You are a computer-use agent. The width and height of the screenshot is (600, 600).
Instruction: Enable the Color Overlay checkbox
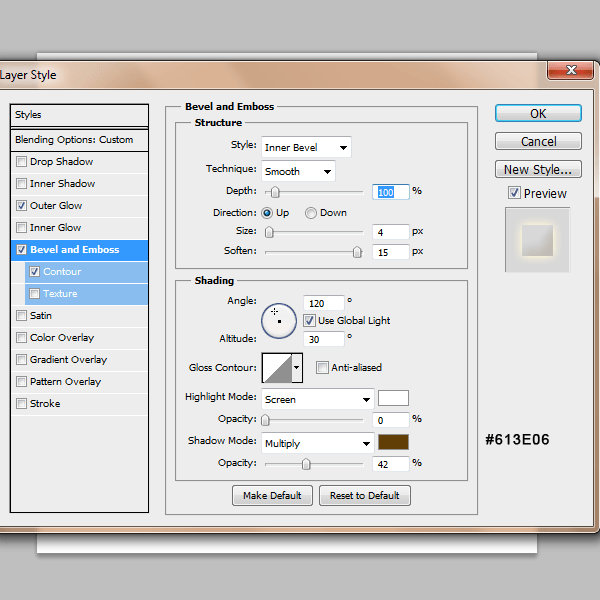click(x=21, y=338)
